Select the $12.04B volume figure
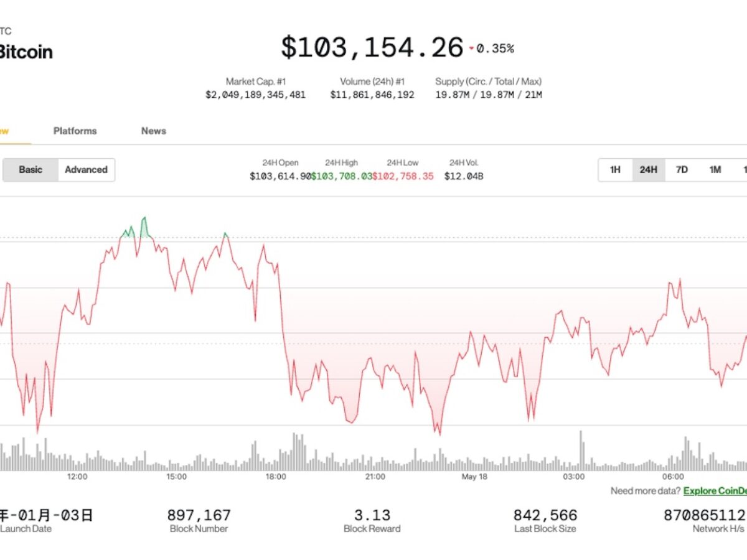Viewport: 747px width, 560px height. coord(464,177)
